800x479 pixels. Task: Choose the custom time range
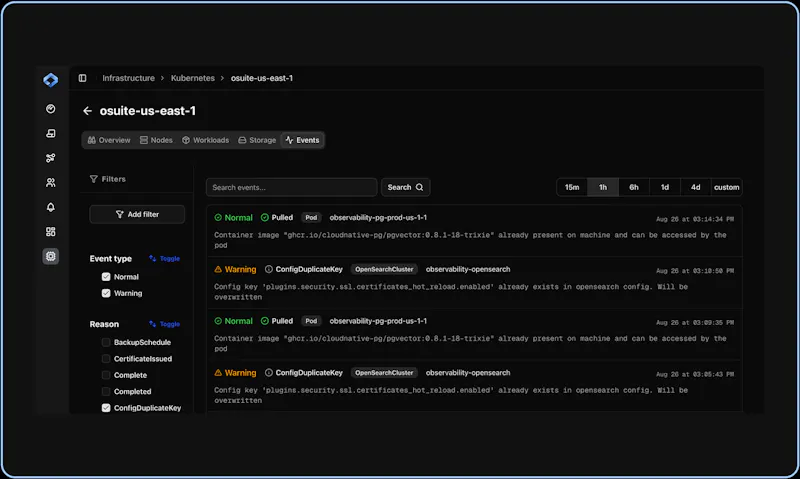pyautogui.click(x=727, y=187)
